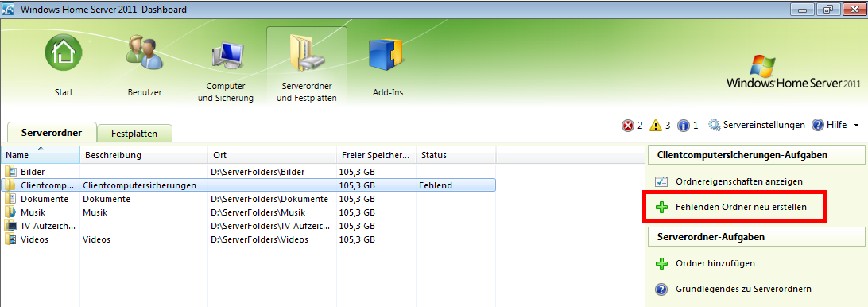
Task: Click the Videos folder name
Action: (34, 239)
